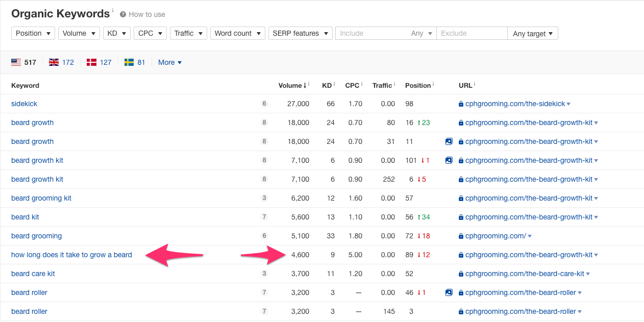The height and width of the screenshot is (322, 644).
Task: Expand the More countries dropdown
Action: 170,62
